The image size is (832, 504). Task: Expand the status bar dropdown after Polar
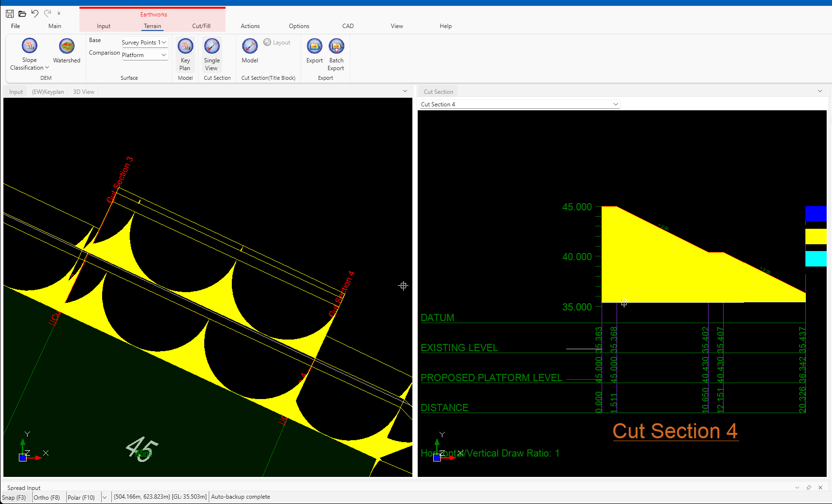click(x=105, y=497)
